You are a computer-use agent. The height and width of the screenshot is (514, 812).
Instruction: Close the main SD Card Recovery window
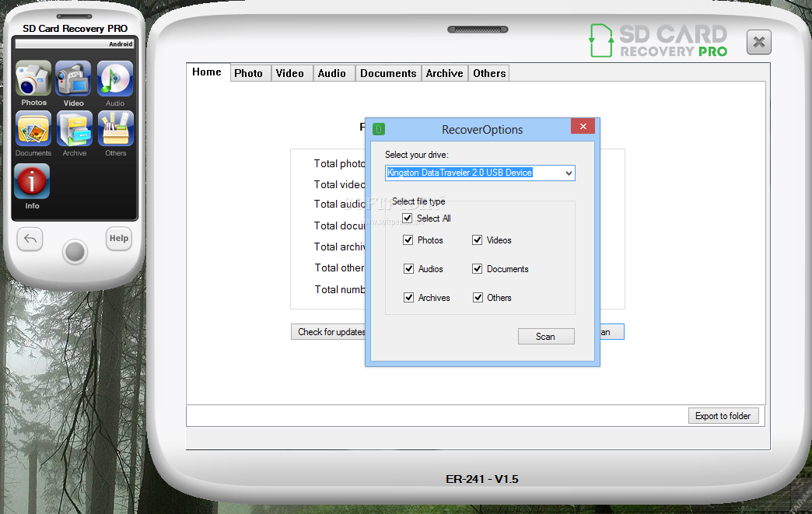click(x=758, y=42)
